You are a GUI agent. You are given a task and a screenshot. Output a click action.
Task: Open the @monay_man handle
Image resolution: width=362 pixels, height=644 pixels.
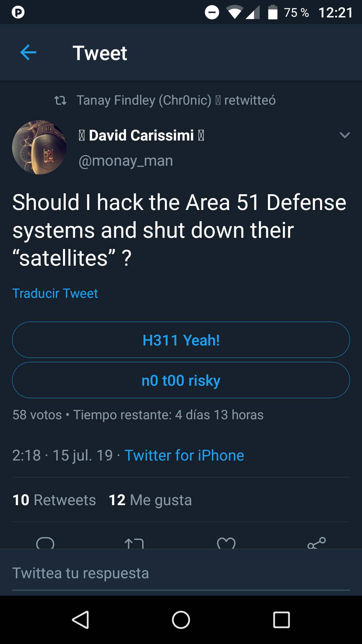[126, 161]
